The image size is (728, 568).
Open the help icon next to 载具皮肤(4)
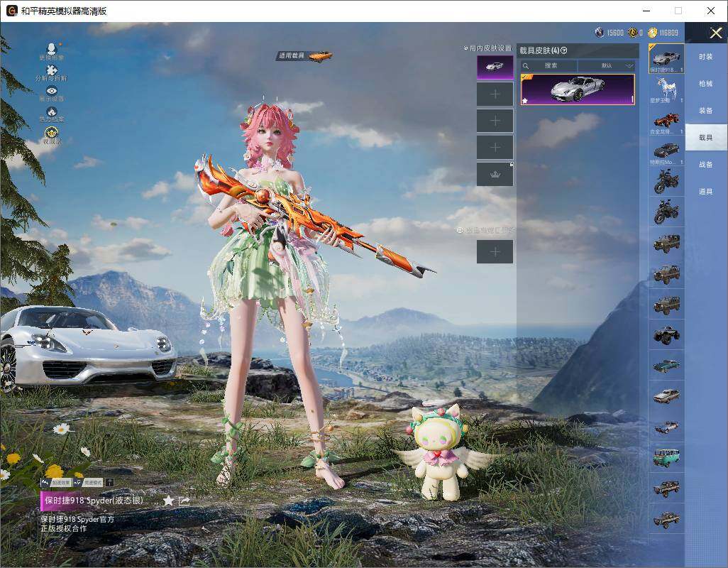click(x=563, y=50)
